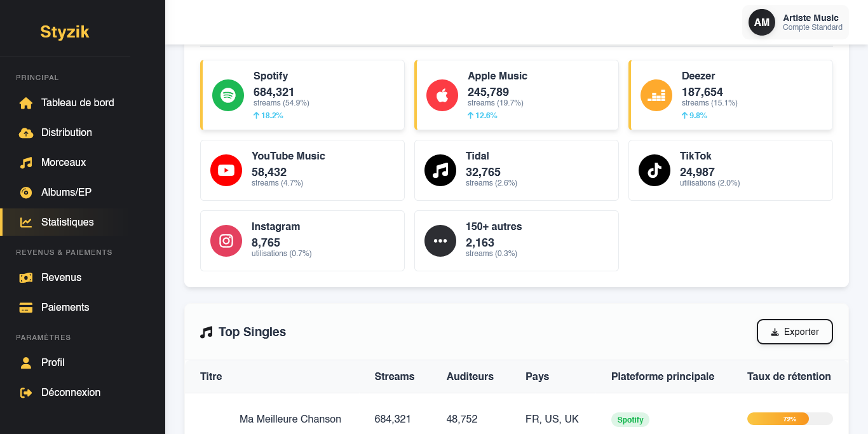Click the user icon beside Profil
868x434 pixels.
[x=26, y=363]
